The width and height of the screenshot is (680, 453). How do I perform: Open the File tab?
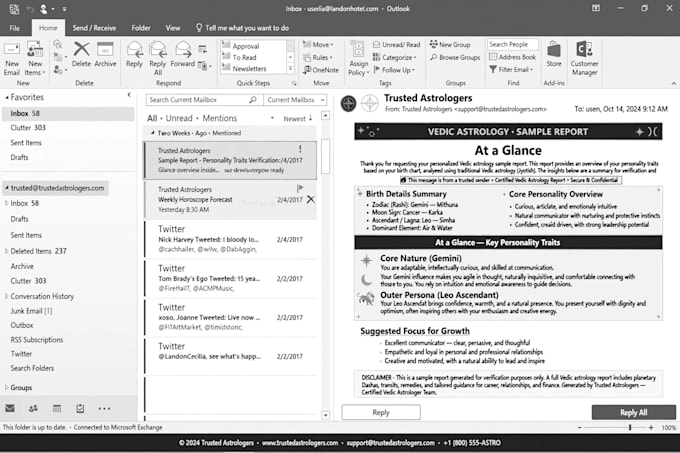pyautogui.click(x=15, y=28)
